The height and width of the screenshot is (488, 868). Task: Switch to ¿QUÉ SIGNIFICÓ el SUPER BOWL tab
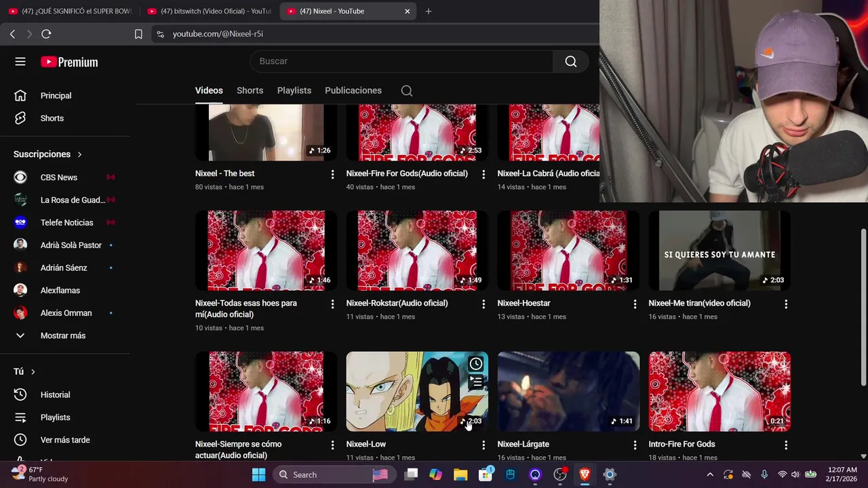[x=69, y=11]
